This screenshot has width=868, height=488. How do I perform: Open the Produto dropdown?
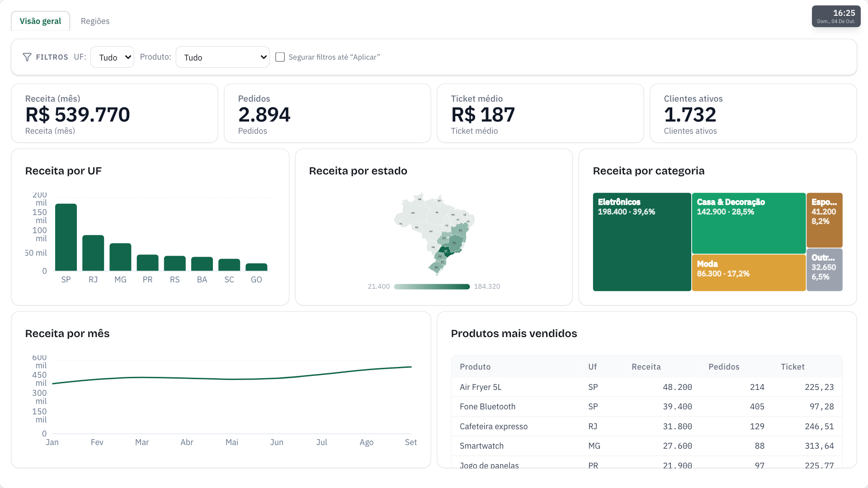(222, 57)
